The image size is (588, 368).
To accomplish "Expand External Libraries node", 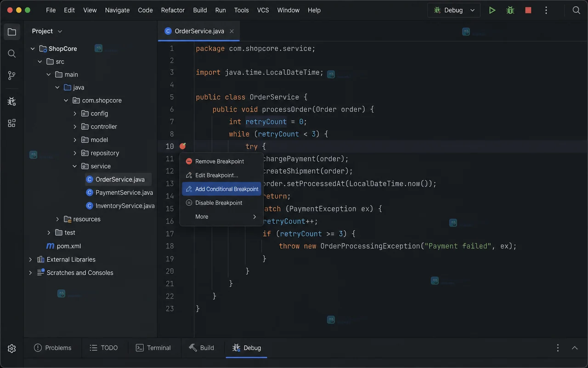I will coord(31,260).
